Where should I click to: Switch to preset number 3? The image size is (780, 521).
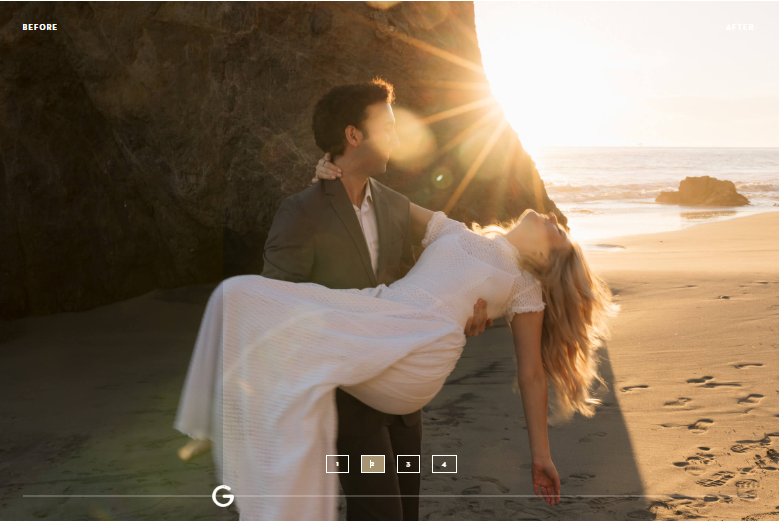(408, 464)
